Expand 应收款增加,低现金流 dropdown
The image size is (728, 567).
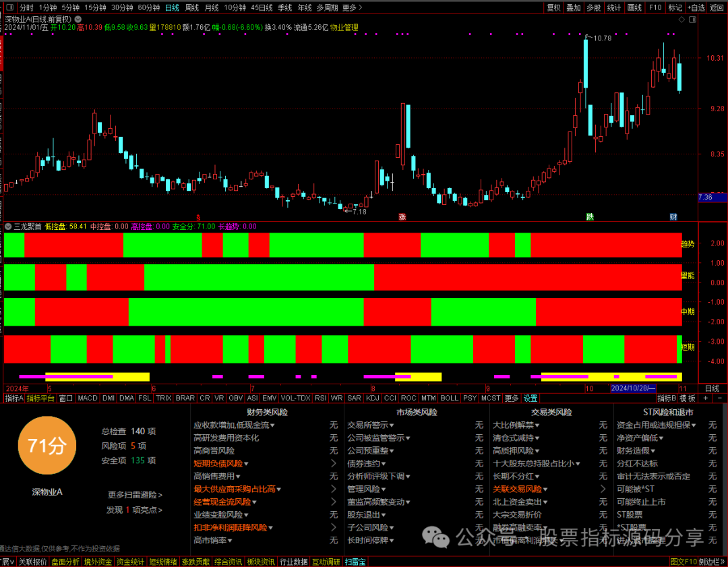(x=272, y=425)
